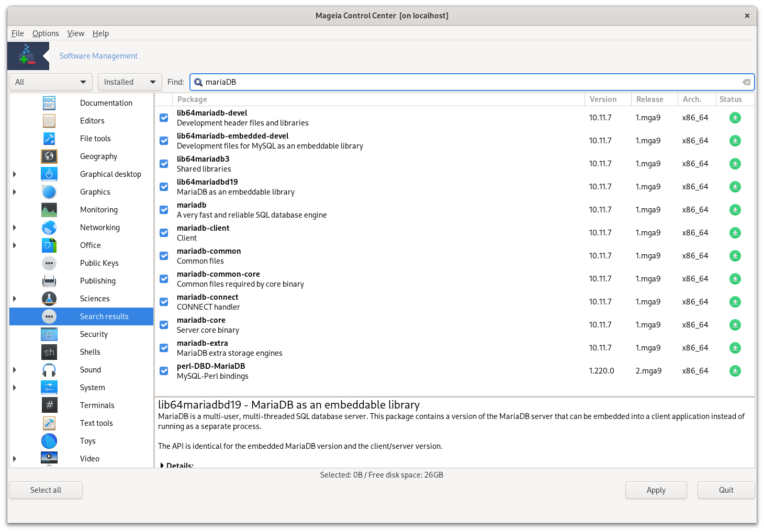Click the Shells sh icon
Viewport: 764px width, 532px height.
[49, 352]
